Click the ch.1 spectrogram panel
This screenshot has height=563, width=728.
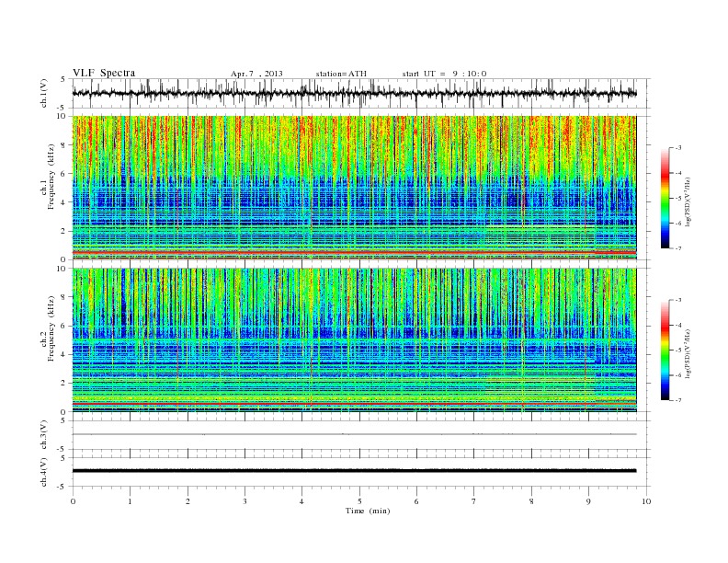[x=354, y=188]
